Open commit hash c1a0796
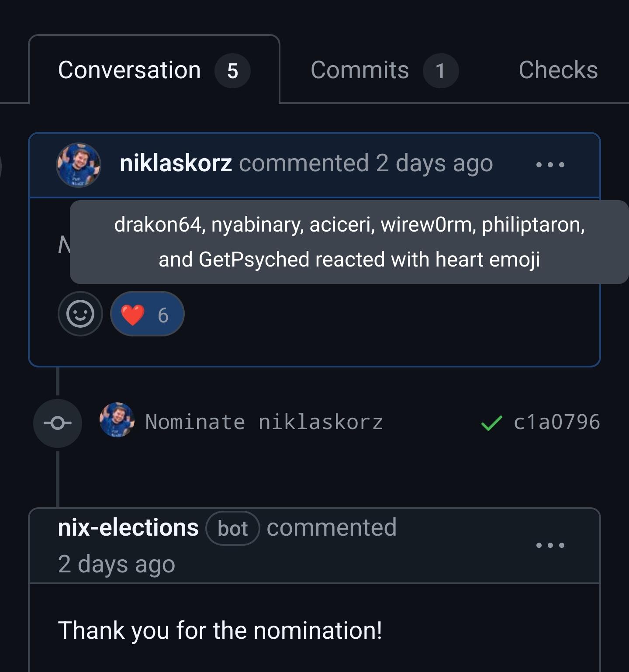 [x=556, y=422]
